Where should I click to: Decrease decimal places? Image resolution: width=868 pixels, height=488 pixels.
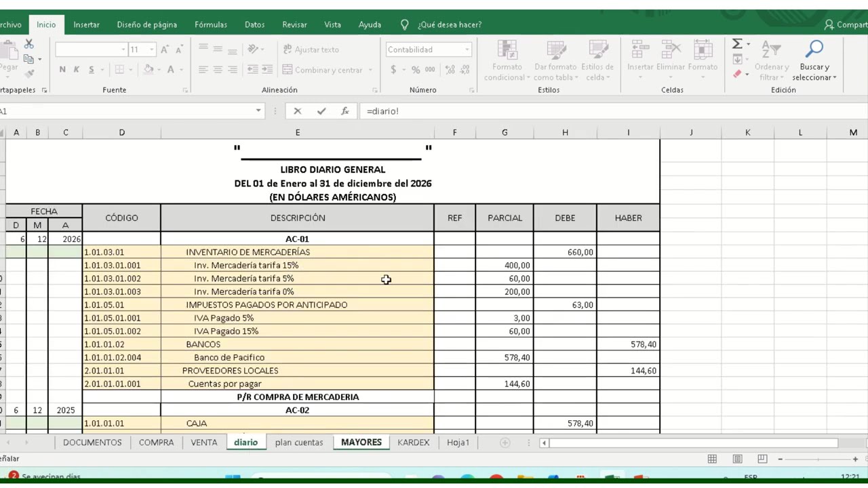coord(465,70)
